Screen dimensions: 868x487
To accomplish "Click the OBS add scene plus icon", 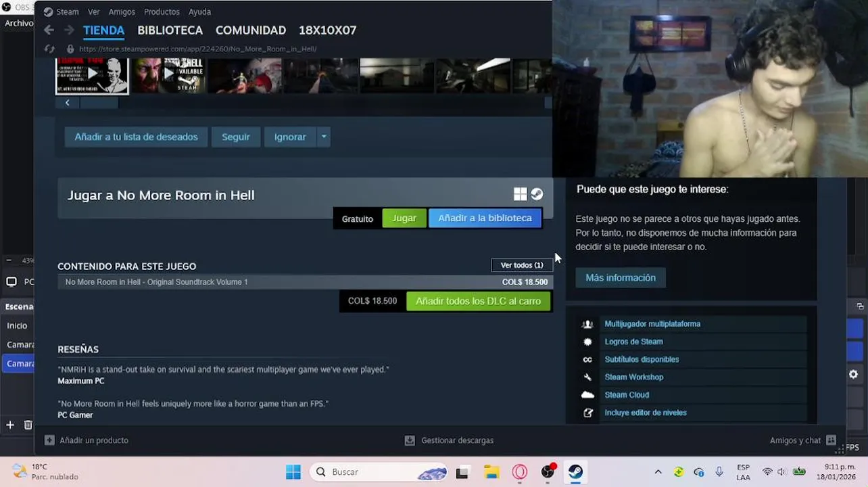I will pyautogui.click(x=10, y=425).
